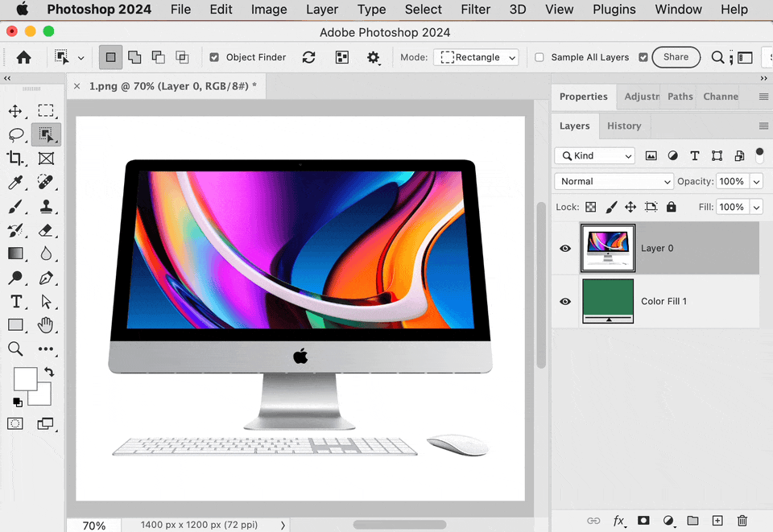773x532 pixels.
Task: Select the Gradient tool
Action: (15, 254)
